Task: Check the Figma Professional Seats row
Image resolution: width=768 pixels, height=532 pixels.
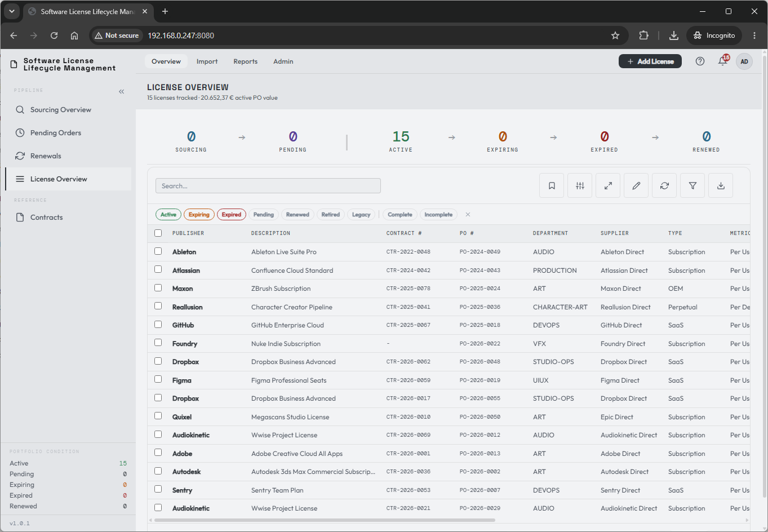Action: tap(158, 379)
